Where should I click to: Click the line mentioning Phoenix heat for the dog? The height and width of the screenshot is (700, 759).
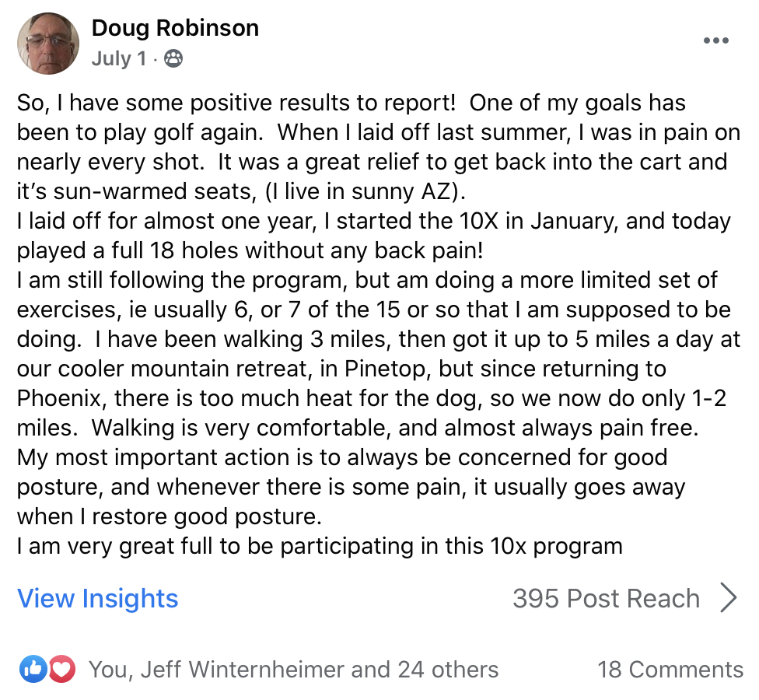[372, 398]
